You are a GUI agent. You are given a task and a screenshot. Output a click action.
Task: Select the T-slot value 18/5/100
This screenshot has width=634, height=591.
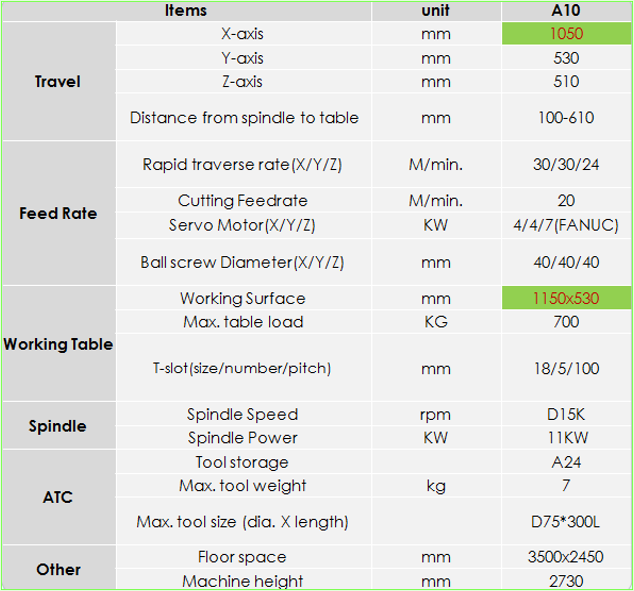point(566,368)
